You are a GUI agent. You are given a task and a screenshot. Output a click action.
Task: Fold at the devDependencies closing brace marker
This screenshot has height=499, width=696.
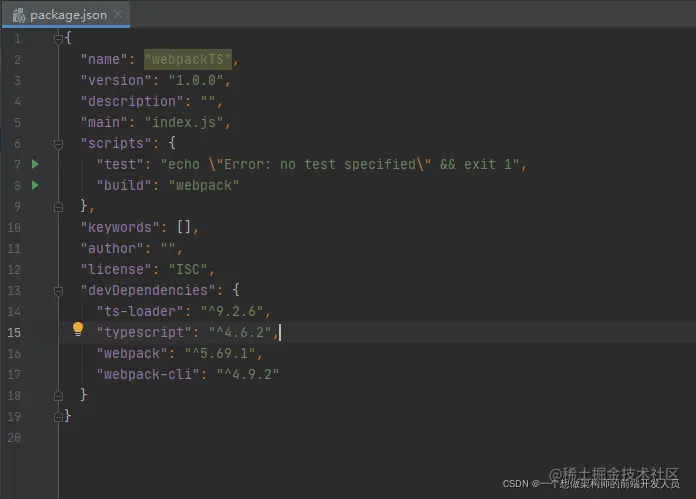[58, 396]
